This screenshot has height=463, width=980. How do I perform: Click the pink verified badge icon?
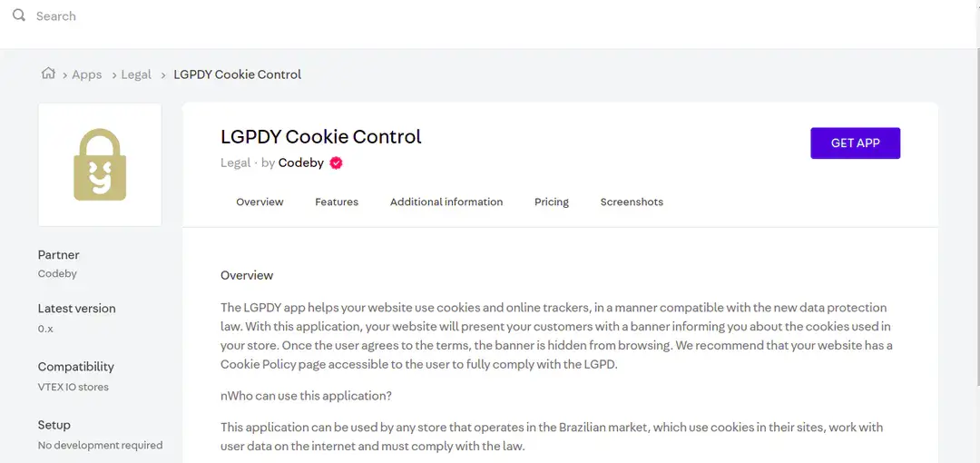[337, 163]
